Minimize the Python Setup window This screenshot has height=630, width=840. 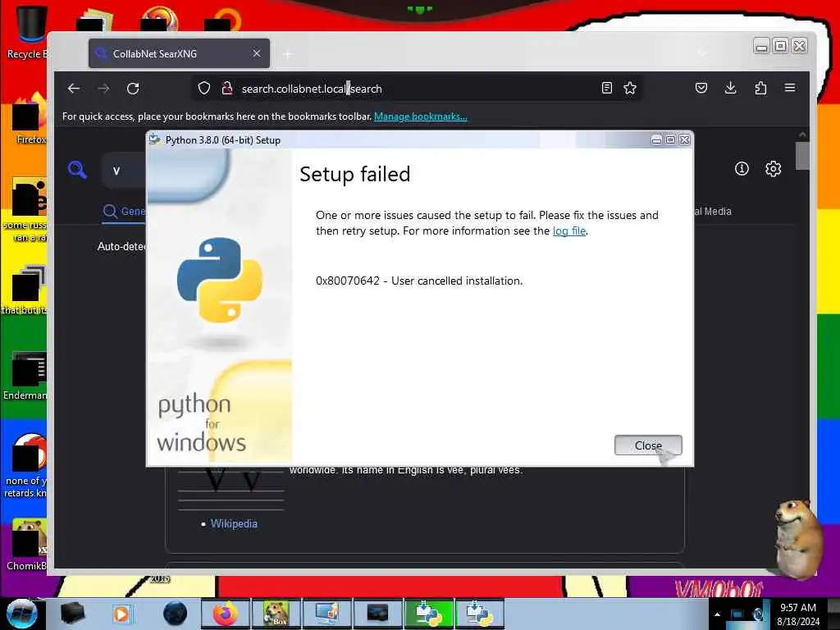(656, 139)
